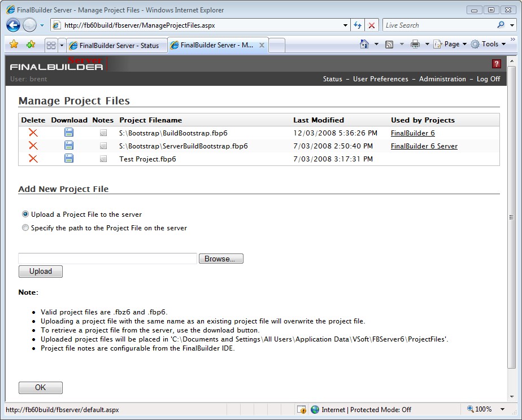Expand the address bar URL dropdown
Image resolution: width=522 pixels, height=420 pixels.
[345, 25]
